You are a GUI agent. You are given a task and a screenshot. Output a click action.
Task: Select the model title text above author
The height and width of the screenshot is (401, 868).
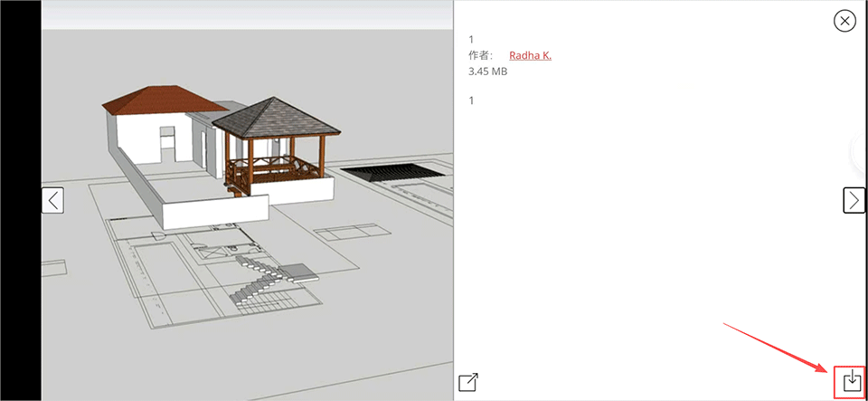coord(471,39)
